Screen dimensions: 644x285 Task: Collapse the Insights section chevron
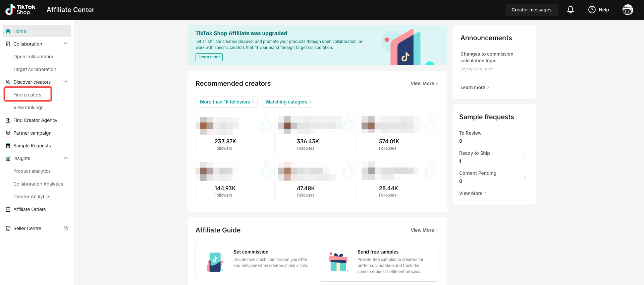coord(66,158)
